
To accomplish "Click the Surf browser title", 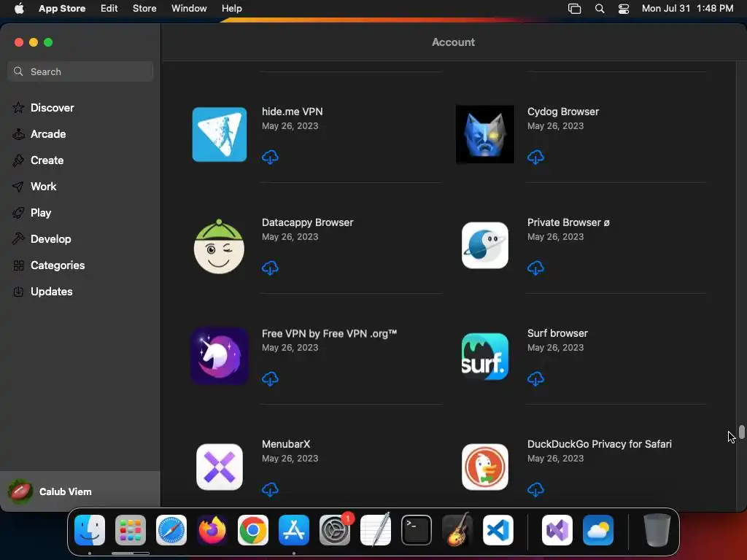I will [557, 333].
